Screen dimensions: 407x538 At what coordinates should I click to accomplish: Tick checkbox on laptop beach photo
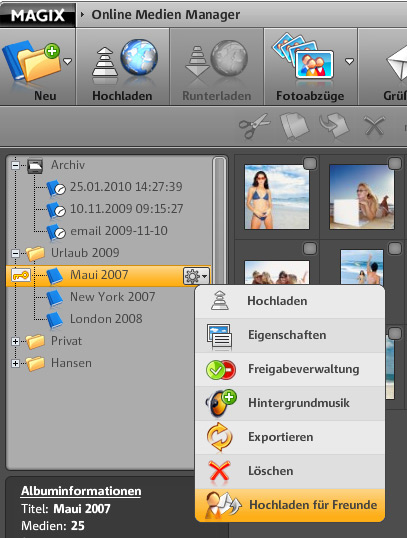tap(395, 163)
